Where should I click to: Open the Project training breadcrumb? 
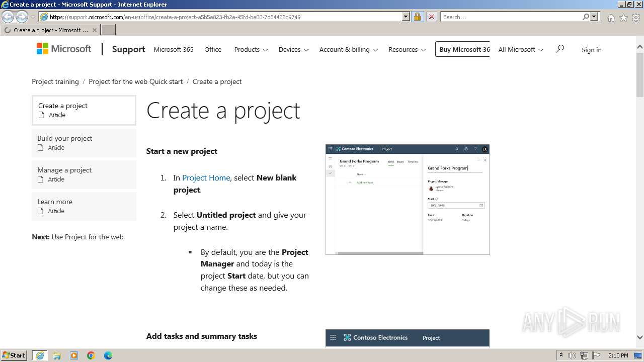[55, 81]
